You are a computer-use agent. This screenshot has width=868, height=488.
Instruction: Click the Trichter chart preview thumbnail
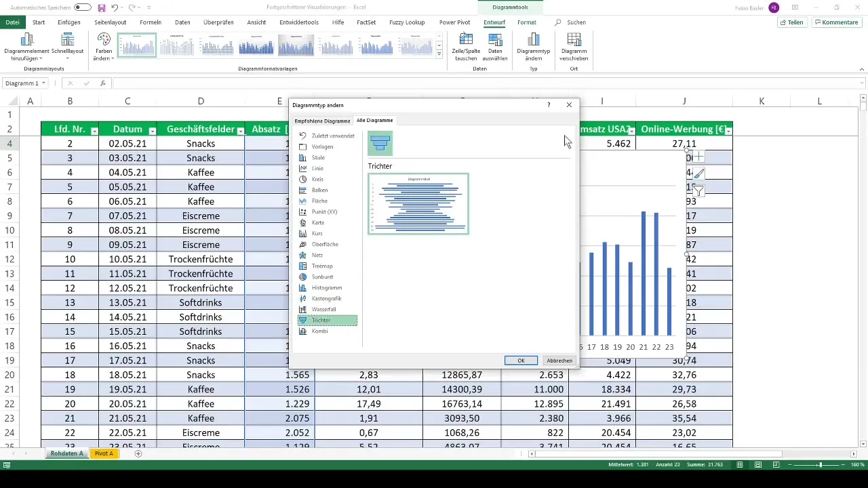(418, 204)
